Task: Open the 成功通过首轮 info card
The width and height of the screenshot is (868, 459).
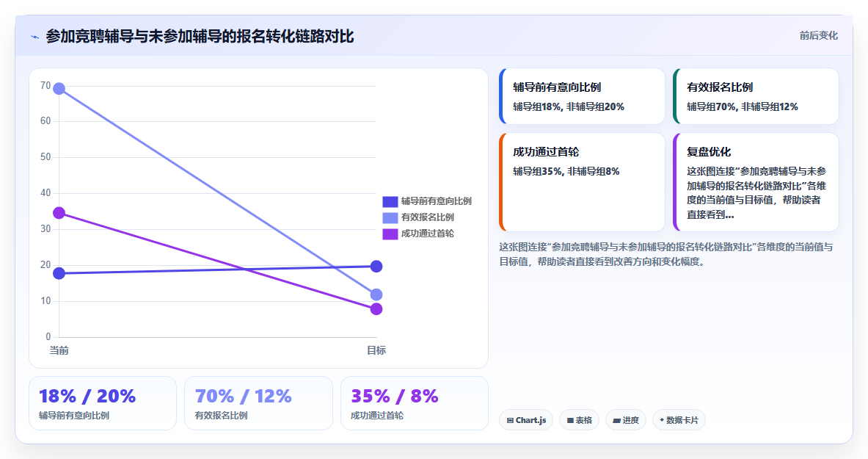Action: coord(582,182)
